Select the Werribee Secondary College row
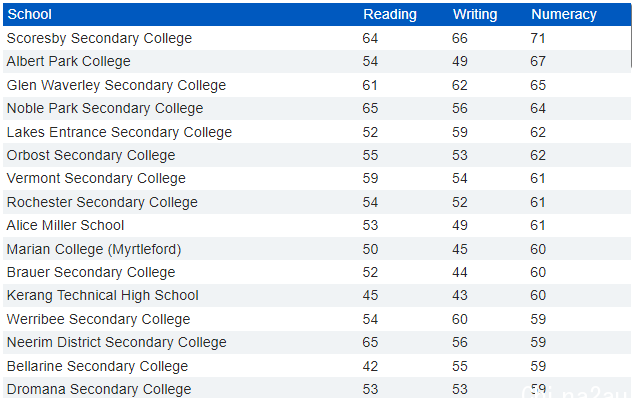This screenshot has height=408, width=632. tap(317, 319)
